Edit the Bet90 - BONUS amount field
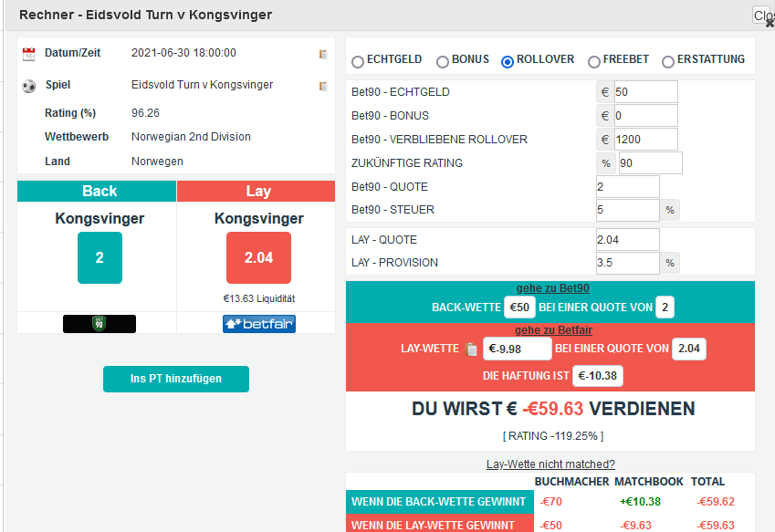The image size is (775, 532). pyautogui.click(x=646, y=116)
